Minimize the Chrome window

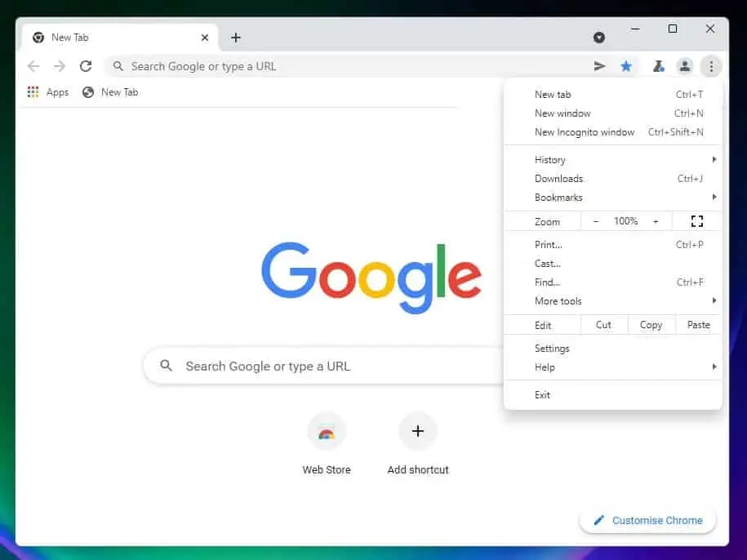635,29
